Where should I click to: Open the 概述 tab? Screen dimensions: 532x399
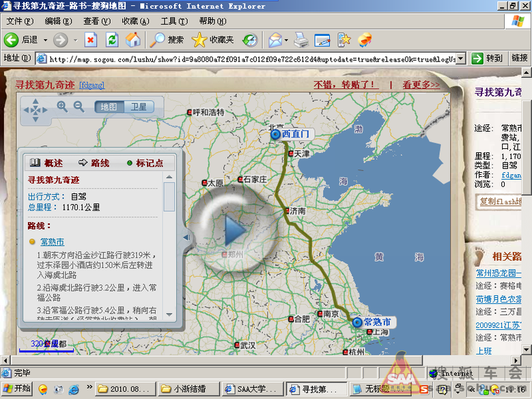46,163
